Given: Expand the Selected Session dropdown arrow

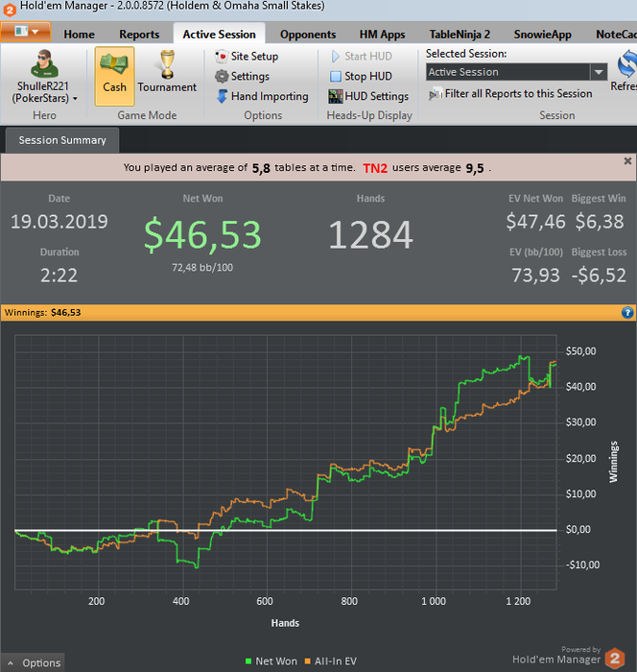Looking at the screenshot, I should (599, 72).
